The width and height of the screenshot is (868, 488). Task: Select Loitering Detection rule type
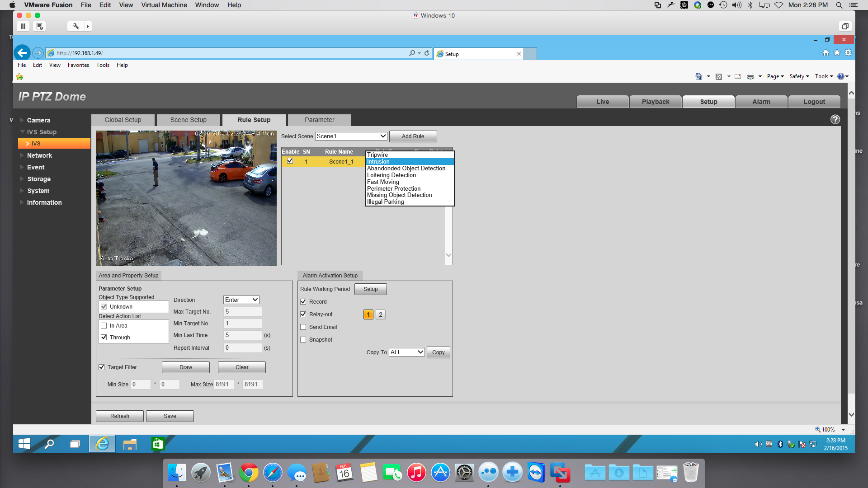[410, 175]
